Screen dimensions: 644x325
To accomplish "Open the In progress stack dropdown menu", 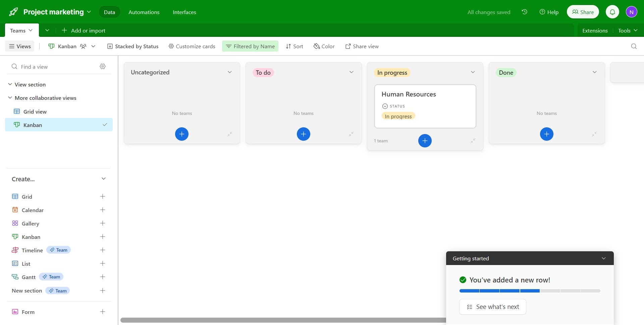I will 473,72.
